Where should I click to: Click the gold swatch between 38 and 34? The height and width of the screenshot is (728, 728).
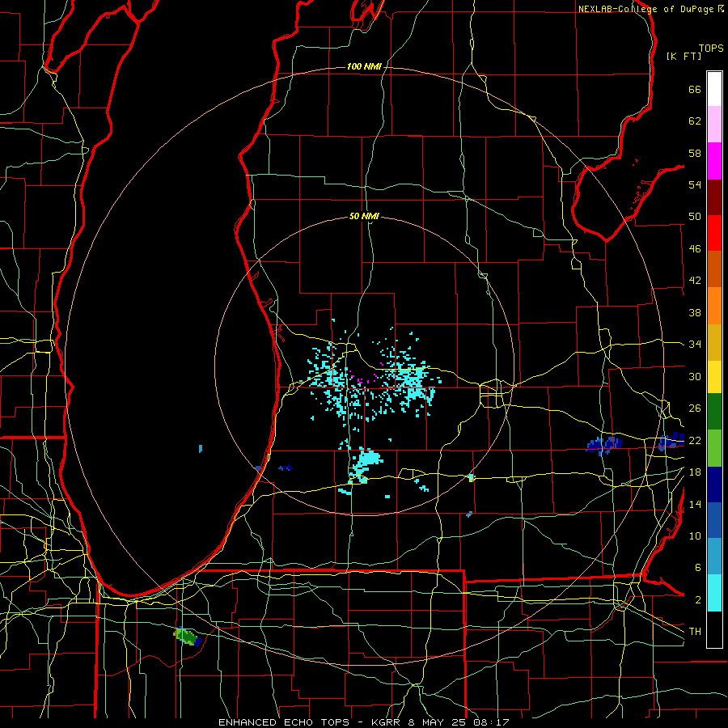point(714,342)
